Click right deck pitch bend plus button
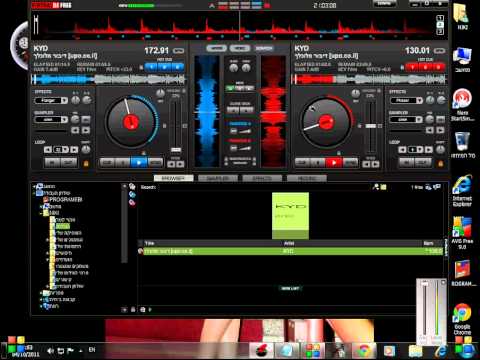This screenshot has width=480, height=360. (376, 164)
